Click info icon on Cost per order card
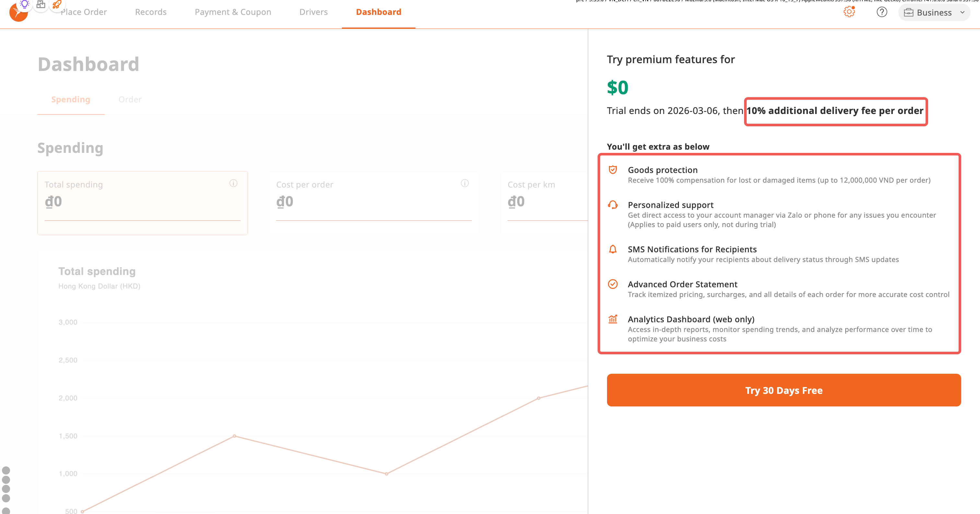The height and width of the screenshot is (514, 980). (465, 183)
